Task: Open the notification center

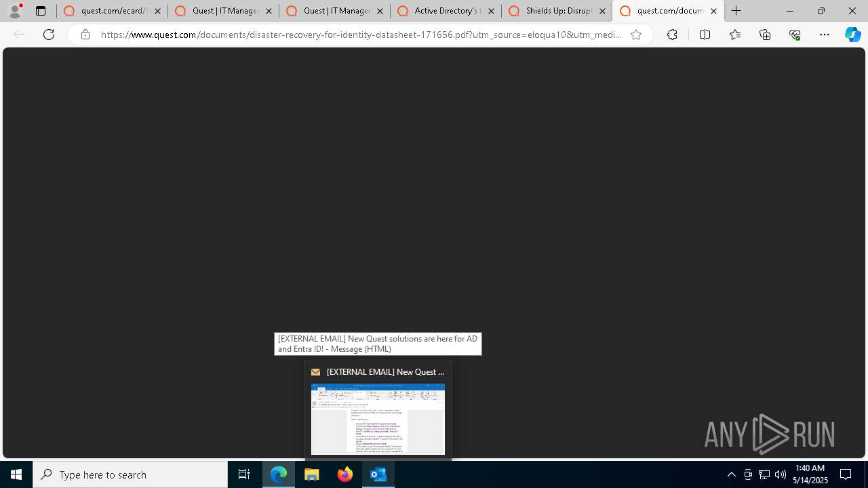Action: tap(846, 474)
